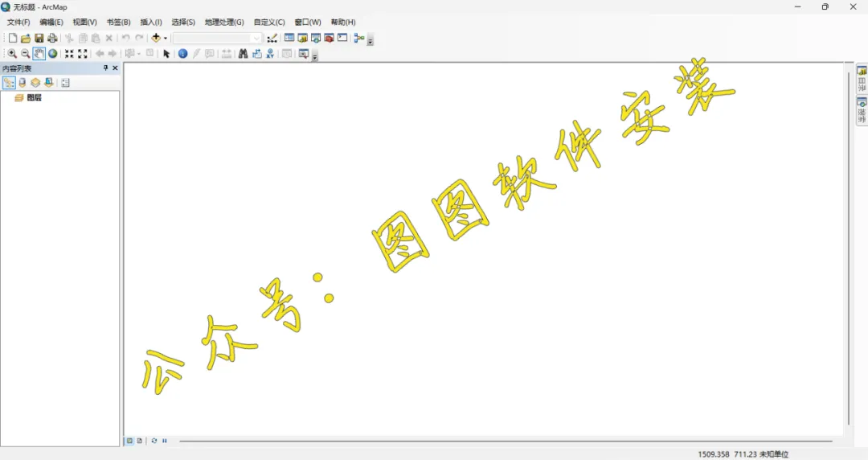Open the Catalog window from toolbar

click(302, 39)
